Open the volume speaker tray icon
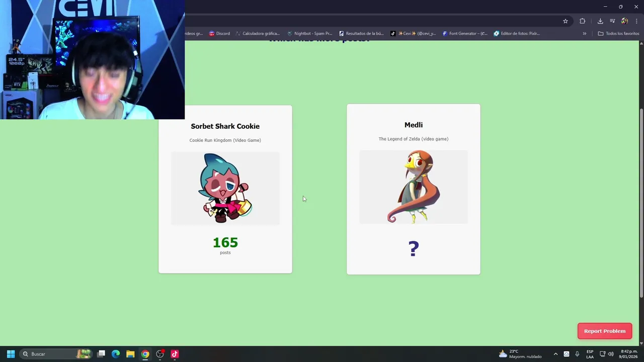Viewport: 644px width, 362px height. point(611,354)
